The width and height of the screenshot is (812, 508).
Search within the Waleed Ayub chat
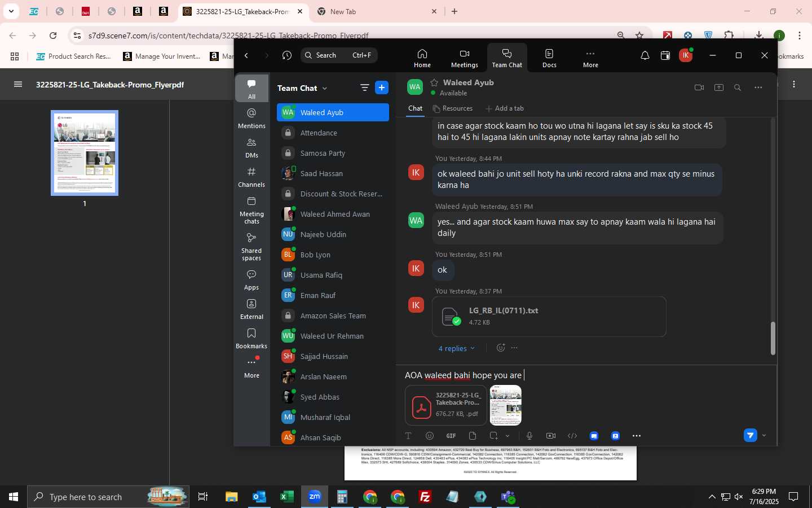click(738, 87)
